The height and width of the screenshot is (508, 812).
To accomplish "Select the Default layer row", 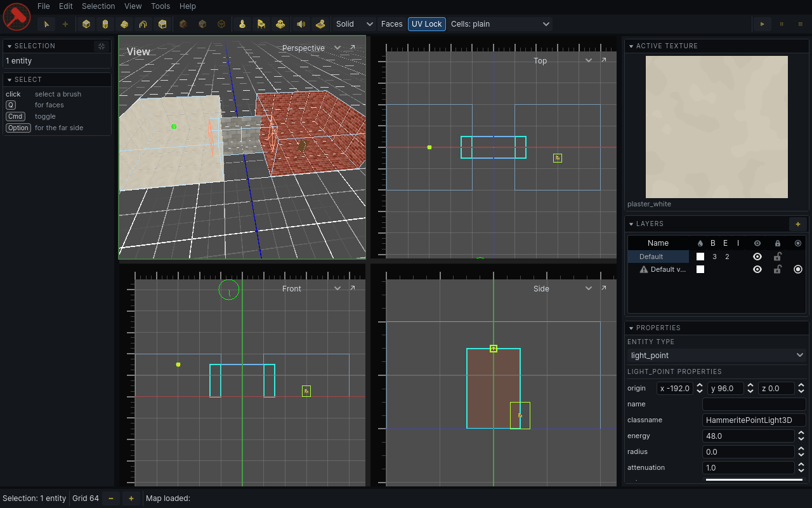I will (717, 257).
